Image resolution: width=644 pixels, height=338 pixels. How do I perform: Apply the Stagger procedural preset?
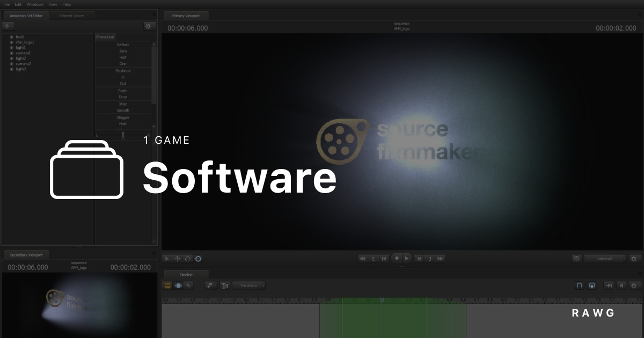123,117
